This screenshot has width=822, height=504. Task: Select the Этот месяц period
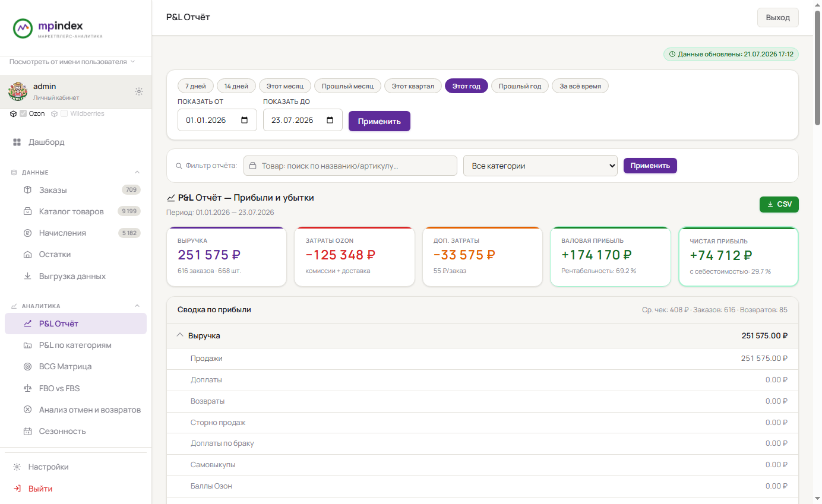285,86
